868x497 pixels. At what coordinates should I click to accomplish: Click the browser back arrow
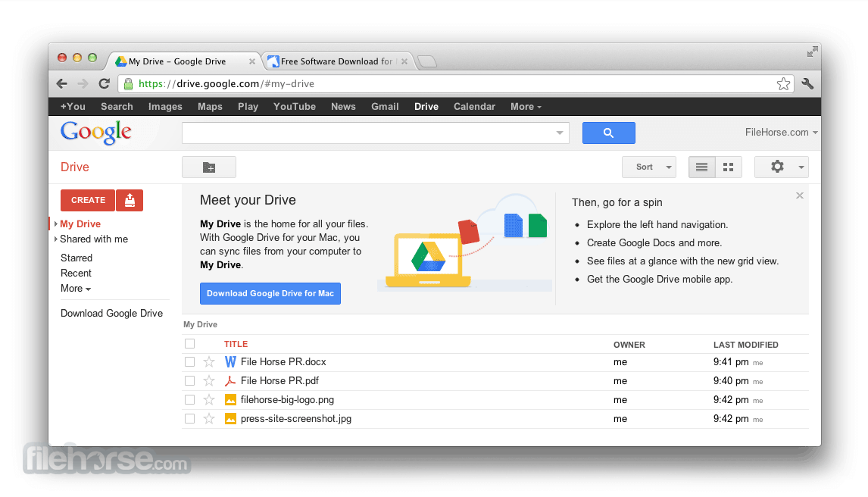61,83
